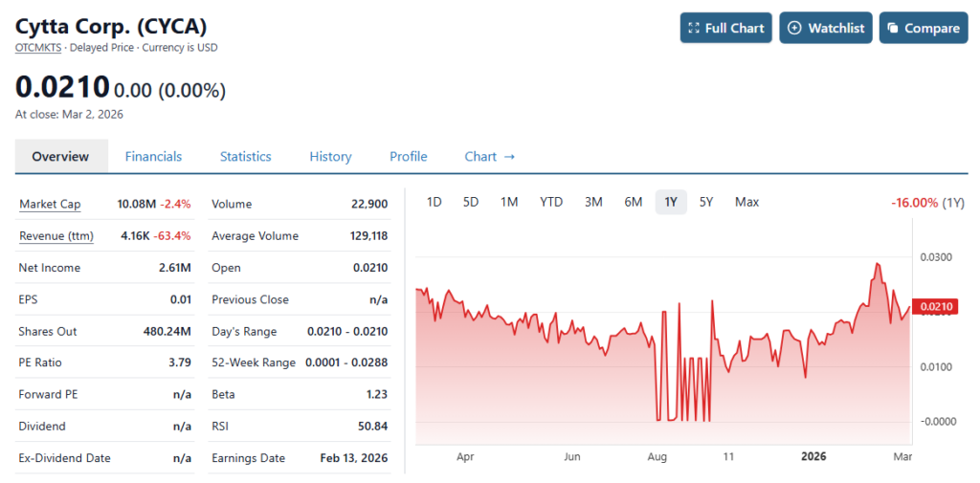980x483 pixels.
Task: Choose the YTD chart period
Action: (x=551, y=202)
